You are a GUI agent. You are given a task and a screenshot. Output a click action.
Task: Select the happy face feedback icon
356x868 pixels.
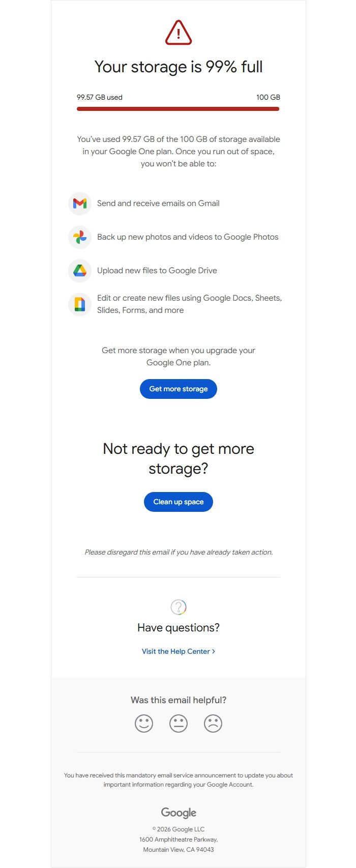point(143,723)
